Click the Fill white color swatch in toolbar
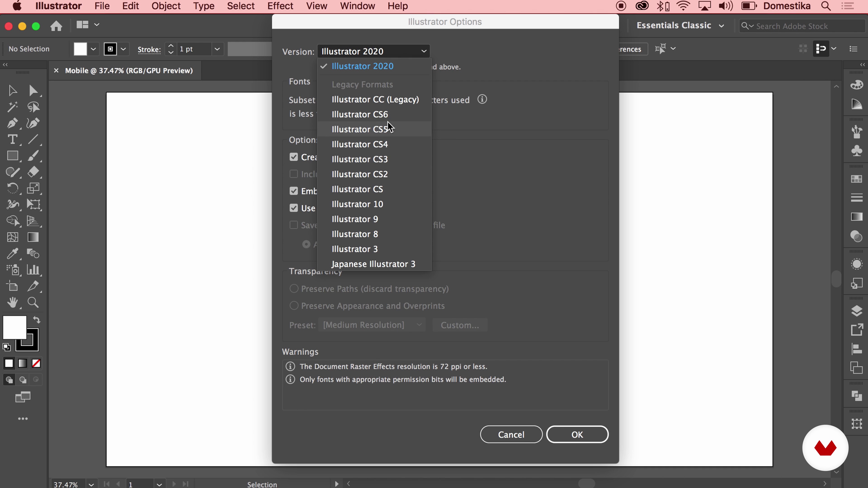Image resolution: width=868 pixels, height=488 pixels. (x=14, y=327)
